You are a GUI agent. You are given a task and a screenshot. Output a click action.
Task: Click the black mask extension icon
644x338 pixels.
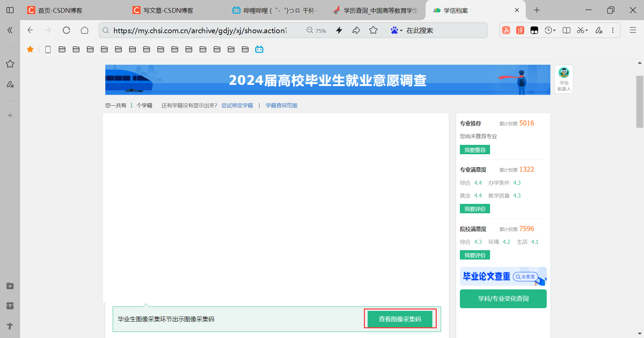[x=534, y=31]
